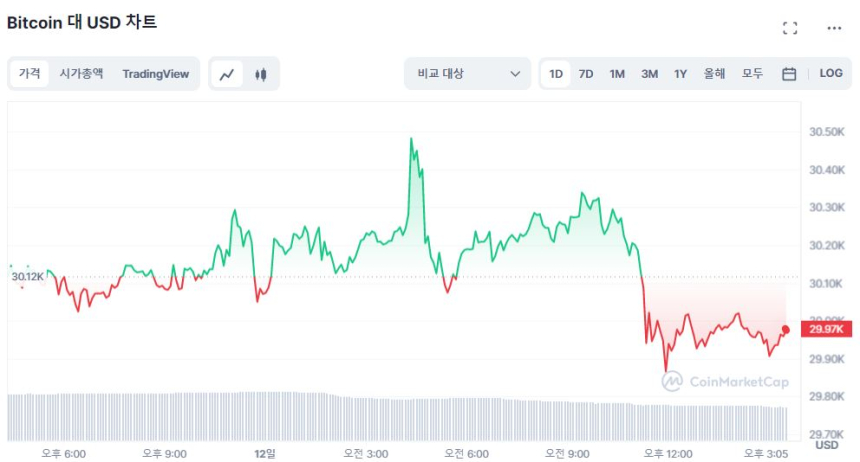The width and height of the screenshot is (860, 462).
Task: Open the calendar date range picker
Action: (789, 74)
